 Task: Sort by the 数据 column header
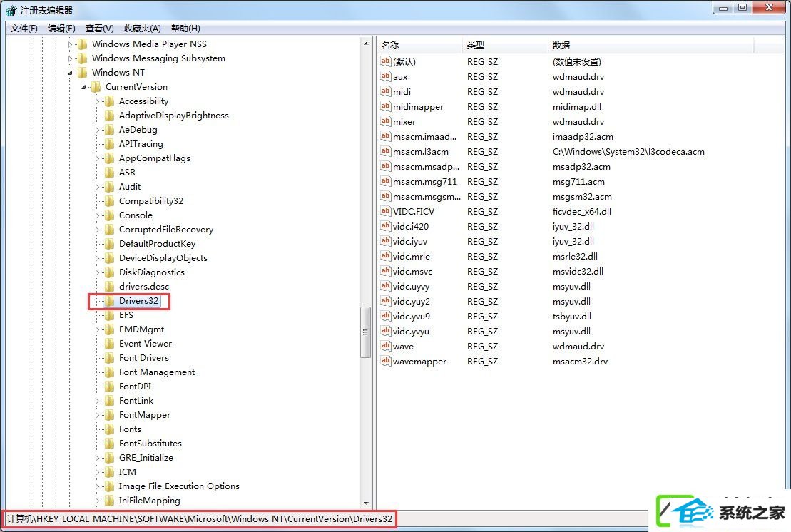click(650, 46)
